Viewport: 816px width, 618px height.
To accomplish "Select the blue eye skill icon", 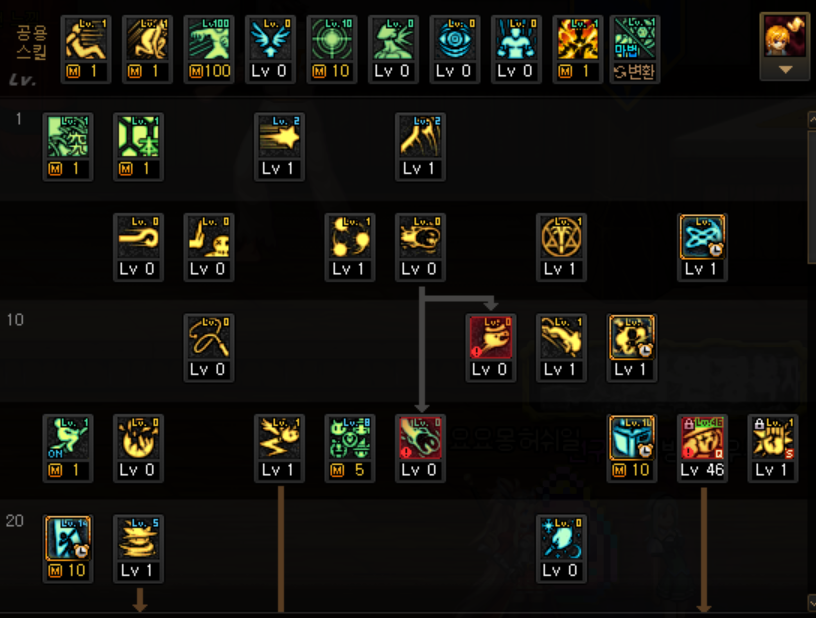I will coord(454,49).
